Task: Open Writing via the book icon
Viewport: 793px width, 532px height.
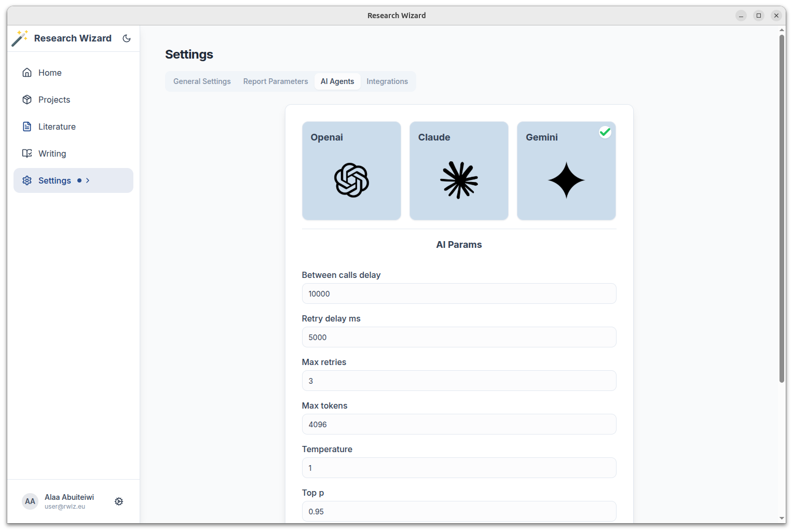Action: 27,153
